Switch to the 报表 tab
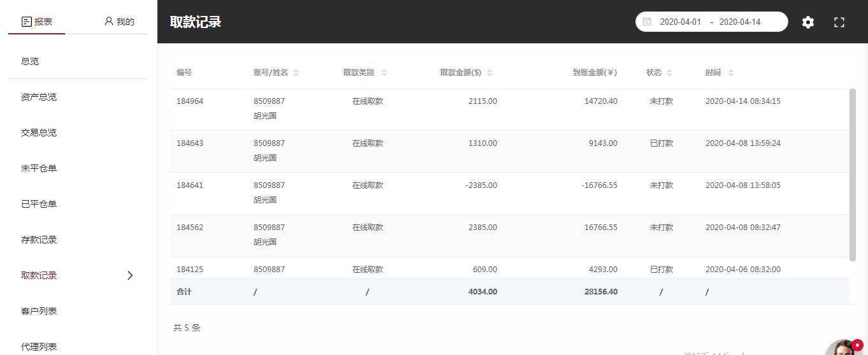868x355 pixels. [x=37, y=22]
